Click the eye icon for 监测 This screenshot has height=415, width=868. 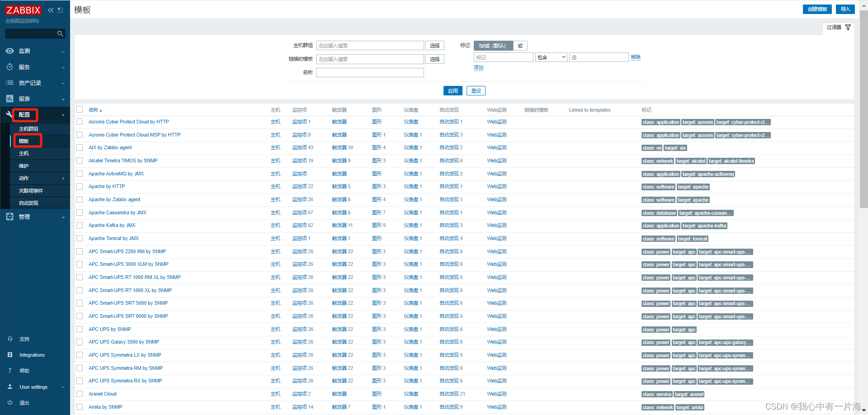[x=9, y=51]
